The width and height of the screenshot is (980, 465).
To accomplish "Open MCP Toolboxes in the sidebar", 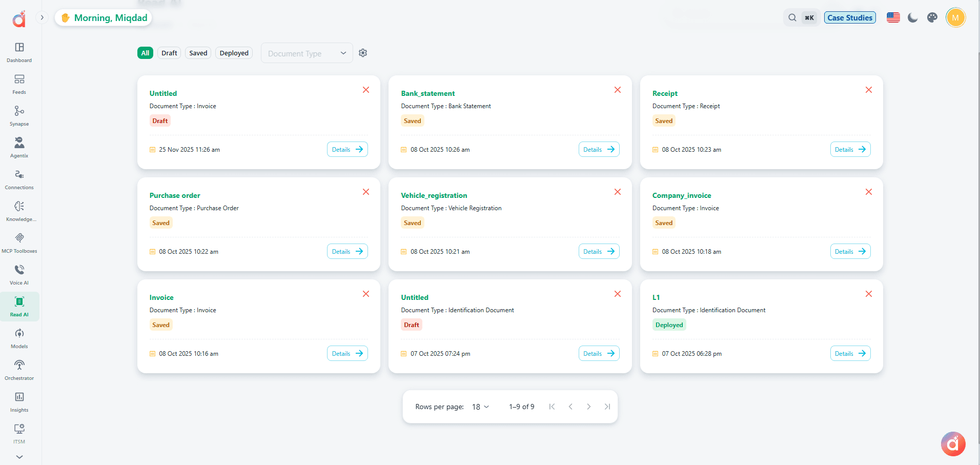I will point(19,243).
